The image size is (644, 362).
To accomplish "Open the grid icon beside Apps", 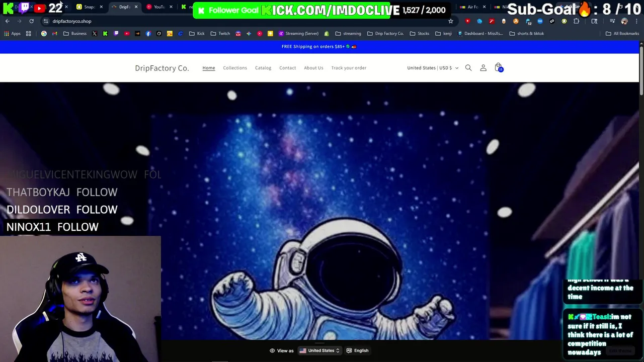I will click(29, 34).
